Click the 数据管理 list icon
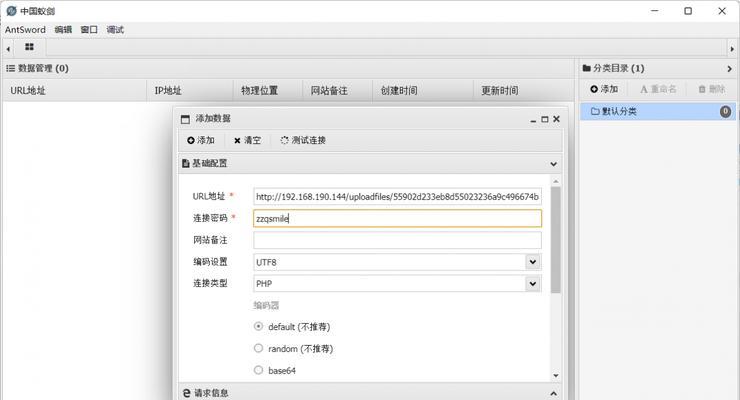740x400 pixels. click(x=10, y=68)
